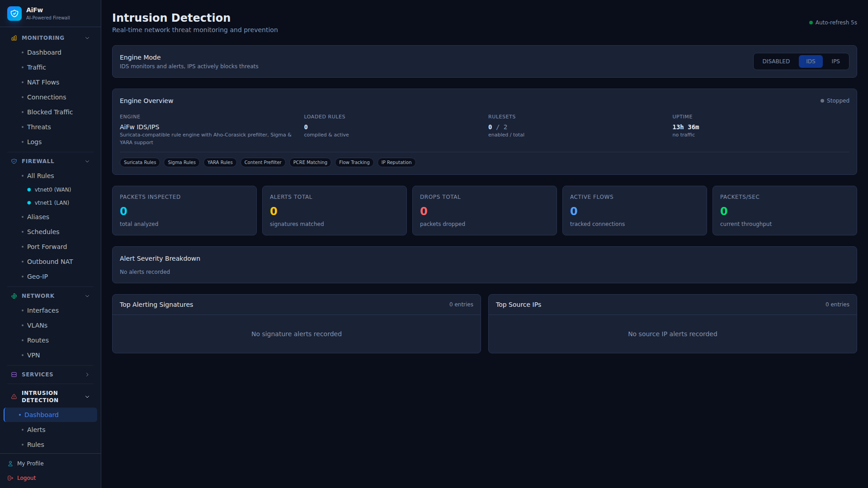Open My Profile via the person icon

click(9, 463)
